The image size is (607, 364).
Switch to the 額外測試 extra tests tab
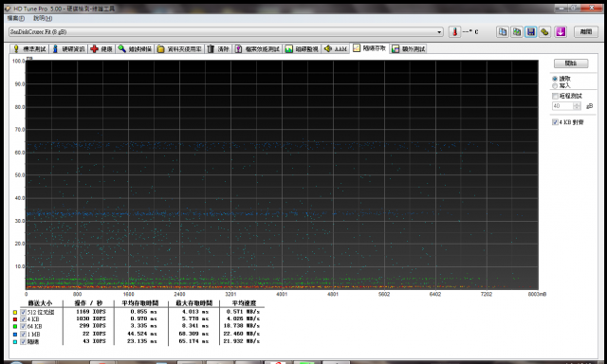pyautogui.click(x=409, y=48)
